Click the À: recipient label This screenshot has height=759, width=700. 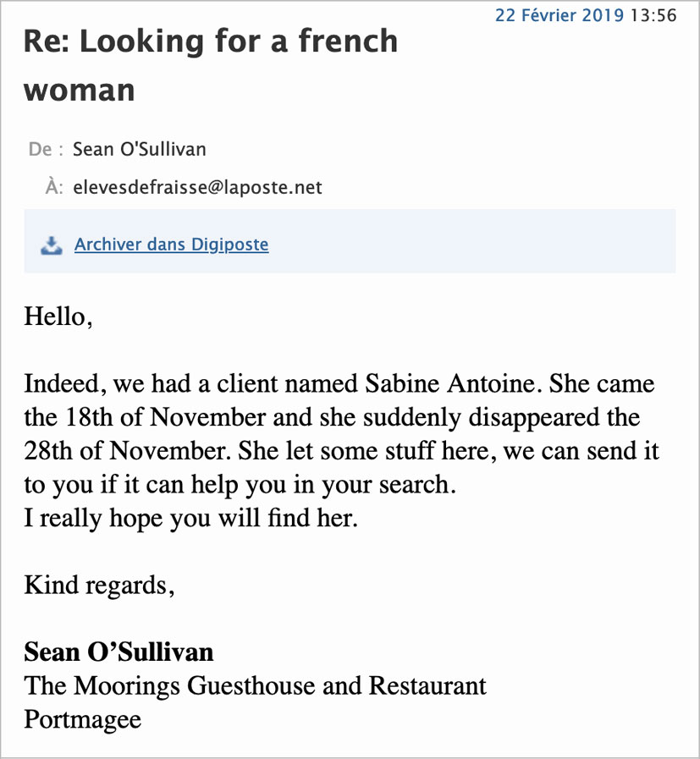[x=53, y=187]
